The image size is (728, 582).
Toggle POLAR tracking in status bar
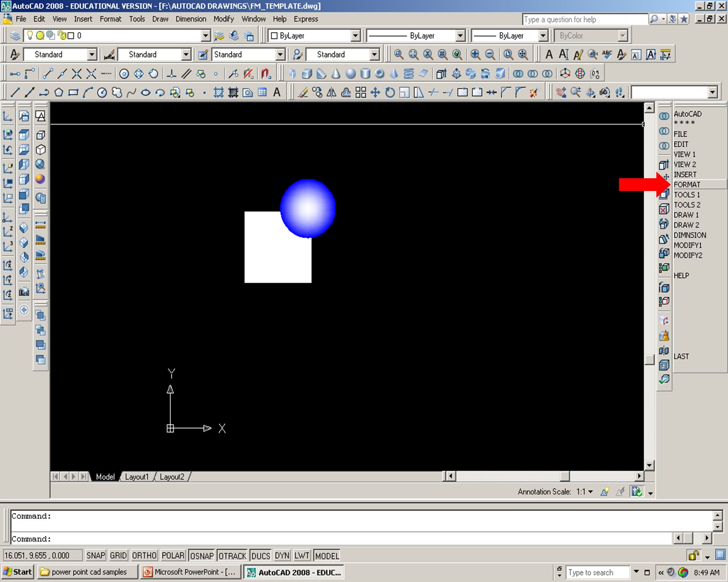pos(173,556)
